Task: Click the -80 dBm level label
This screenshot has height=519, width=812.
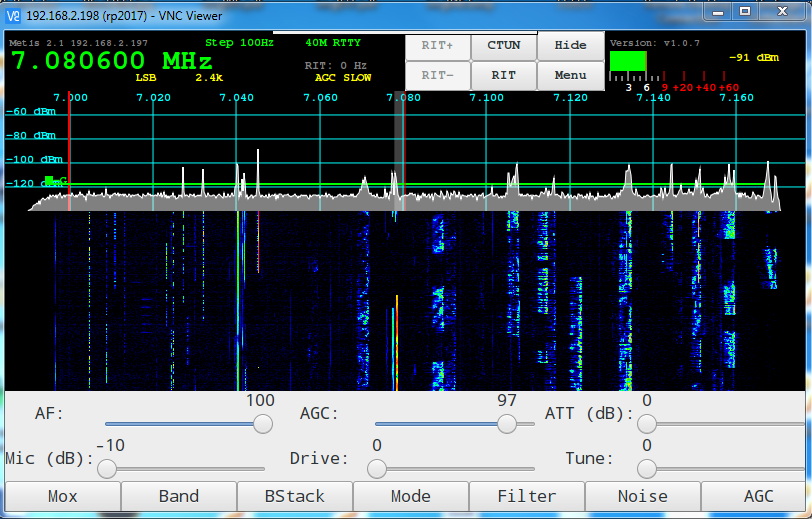Action: coord(31,136)
